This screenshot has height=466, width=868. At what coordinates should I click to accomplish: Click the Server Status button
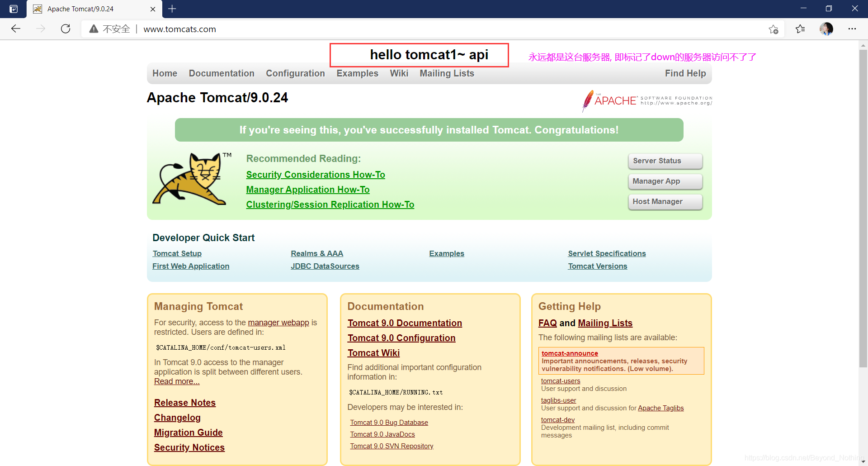point(665,161)
